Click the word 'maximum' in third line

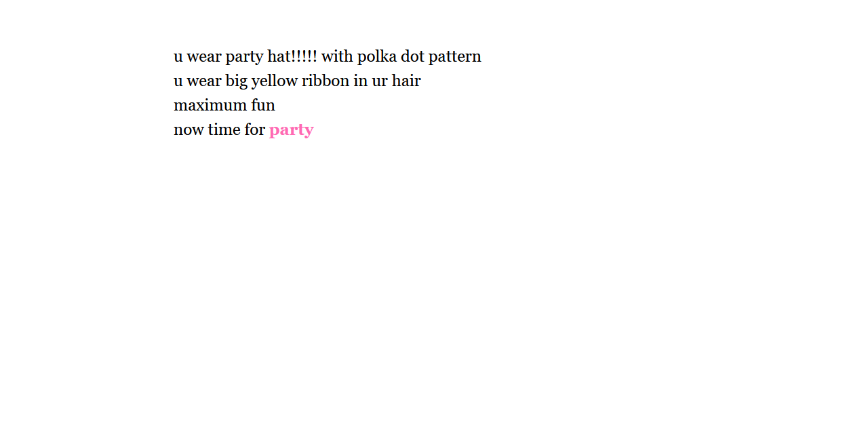point(210,106)
